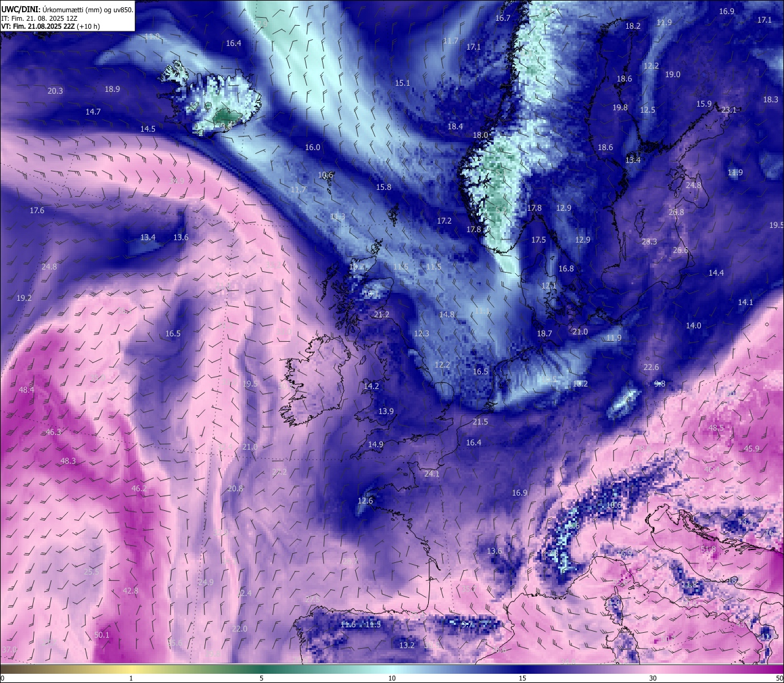Image resolution: width=784 pixels, height=683 pixels.
Task: Click the map value 18.0
Action: tap(480, 135)
